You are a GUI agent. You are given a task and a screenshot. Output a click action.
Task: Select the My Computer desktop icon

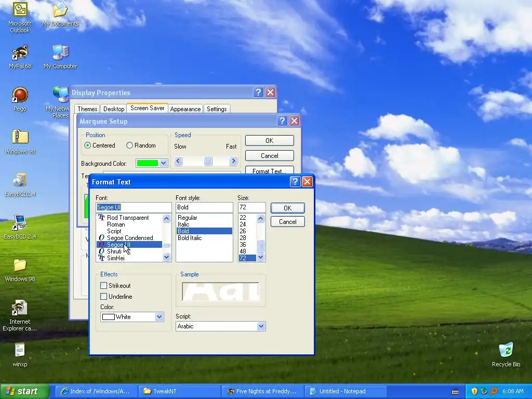pos(60,57)
